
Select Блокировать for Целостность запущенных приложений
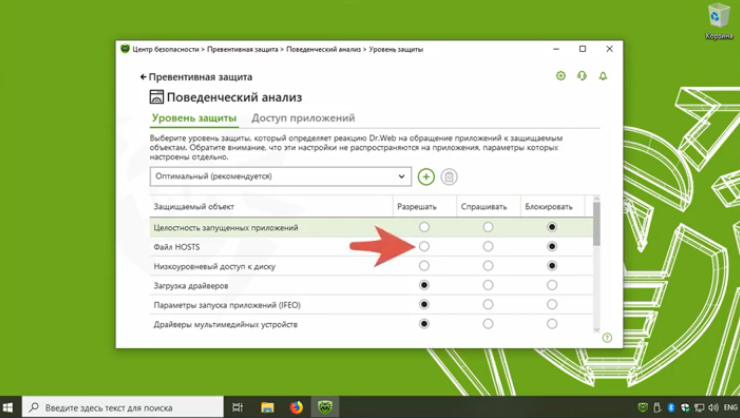click(x=552, y=227)
